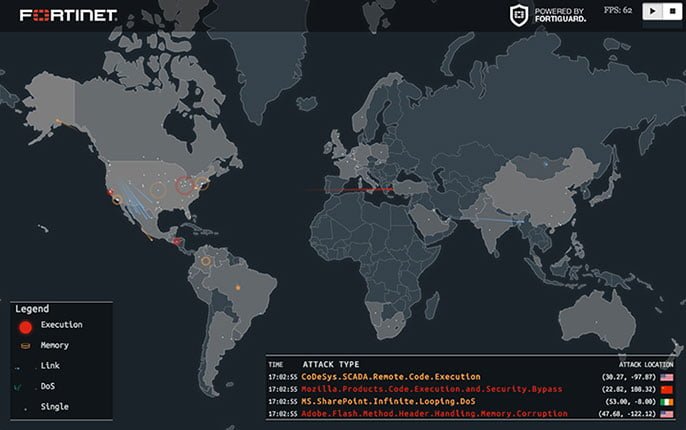This screenshot has height=430, width=686.
Task: Click the China flag in attack list
Action: (666, 388)
